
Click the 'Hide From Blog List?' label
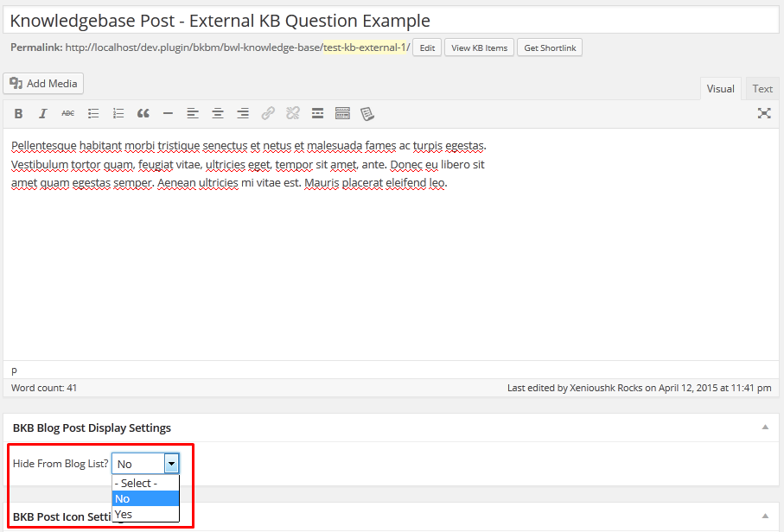[x=61, y=464]
